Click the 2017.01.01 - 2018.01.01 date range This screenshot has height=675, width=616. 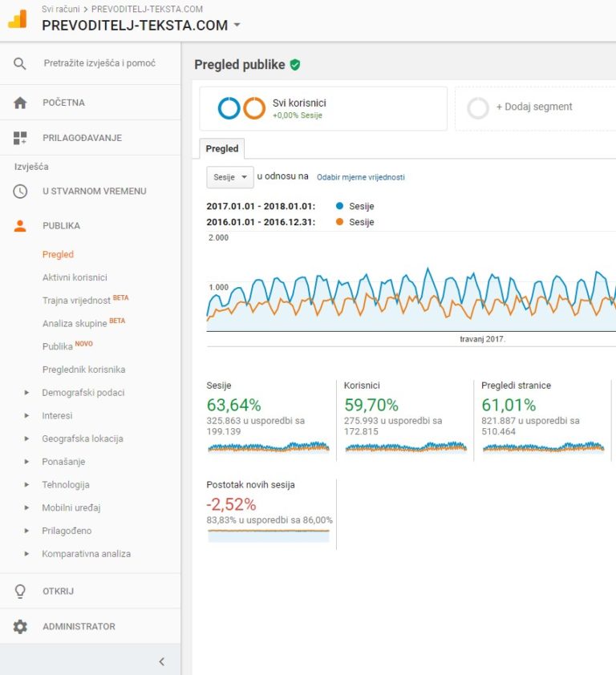(261, 206)
